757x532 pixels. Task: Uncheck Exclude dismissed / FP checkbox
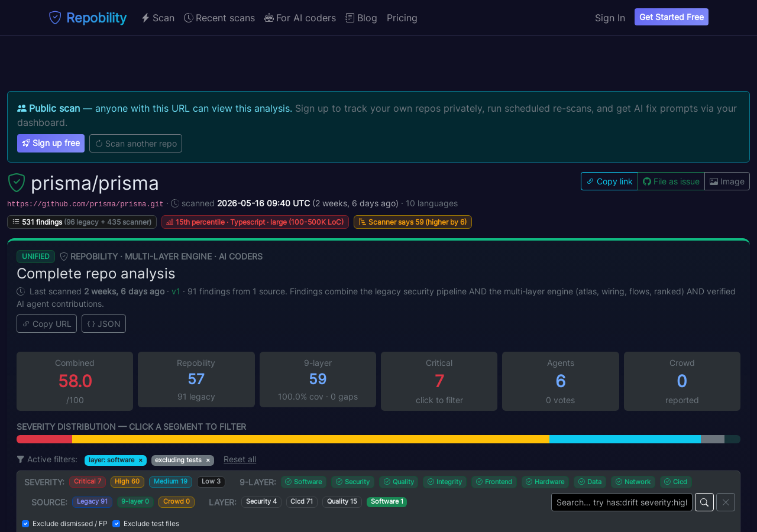pyautogui.click(x=25, y=524)
